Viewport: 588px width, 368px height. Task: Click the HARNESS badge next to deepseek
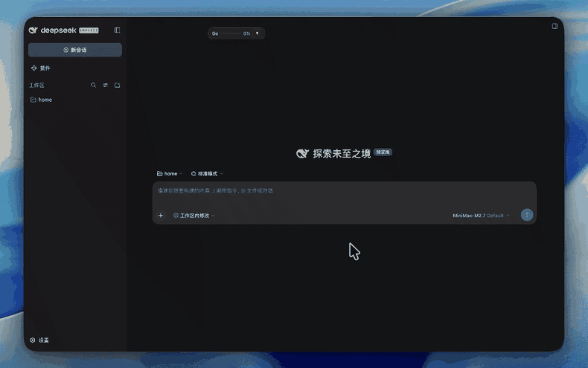[x=89, y=30]
